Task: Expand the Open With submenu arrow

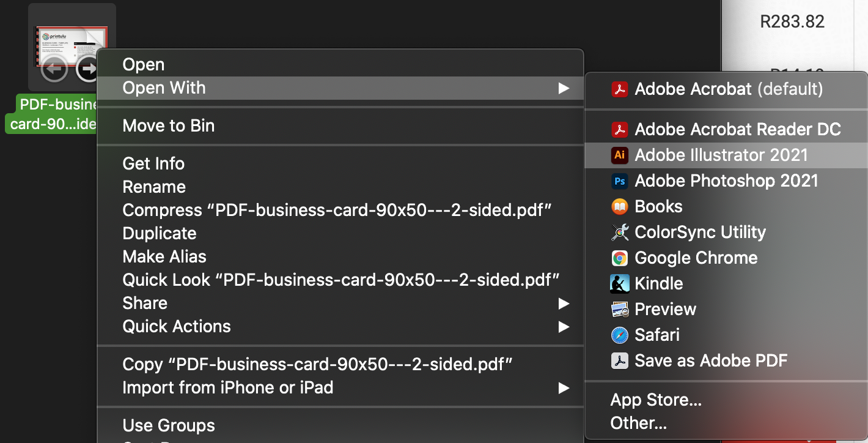Action: coord(564,88)
